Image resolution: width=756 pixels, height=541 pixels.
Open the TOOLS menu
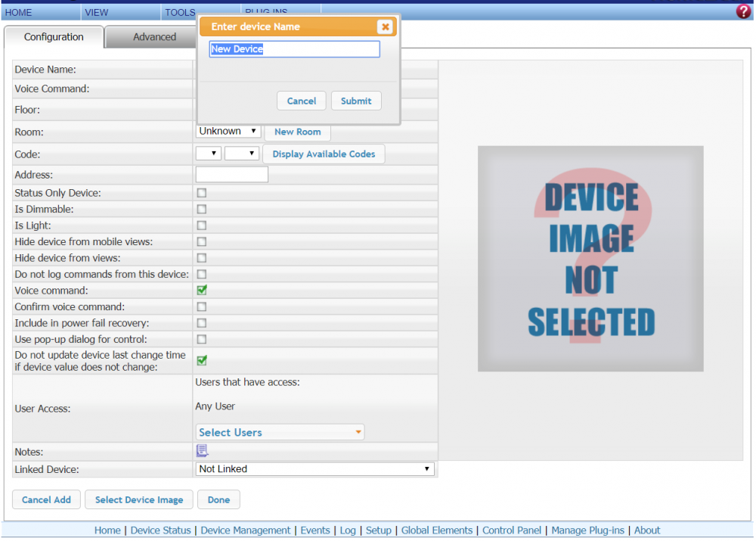point(180,13)
